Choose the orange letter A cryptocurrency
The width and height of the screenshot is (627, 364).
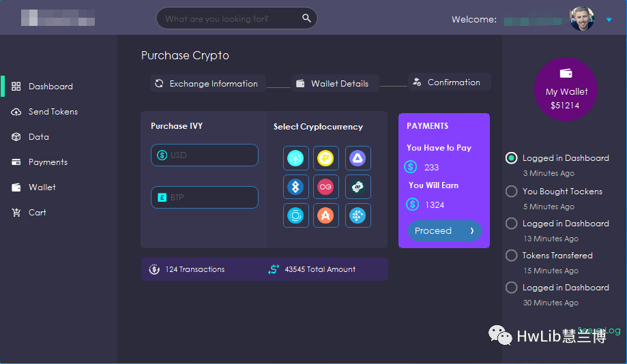(326, 215)
